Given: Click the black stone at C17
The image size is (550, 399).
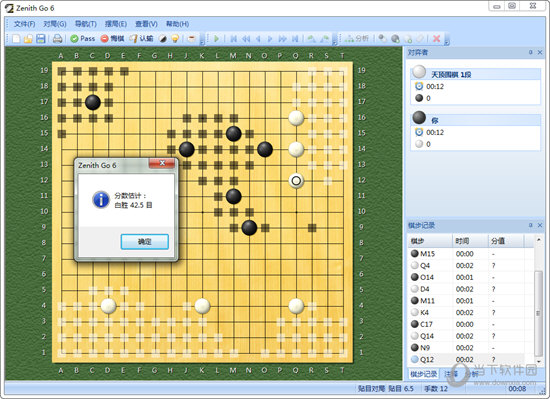Looking at the screenshot, I should (93, 102).
